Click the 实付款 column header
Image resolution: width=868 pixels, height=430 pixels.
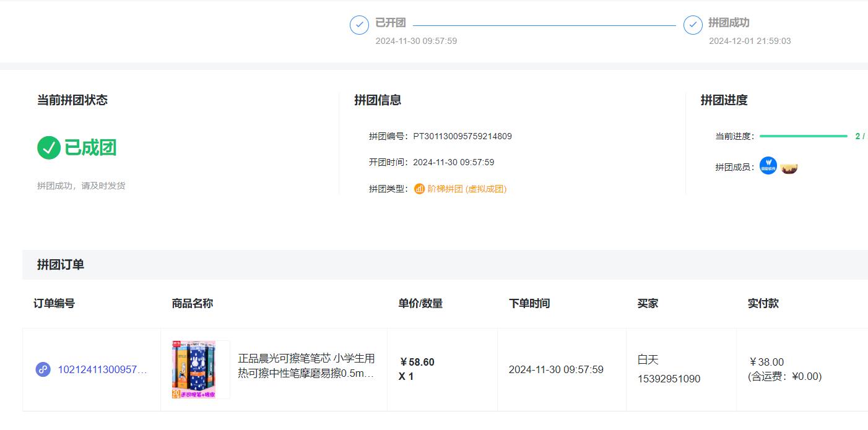coord(763,303)
